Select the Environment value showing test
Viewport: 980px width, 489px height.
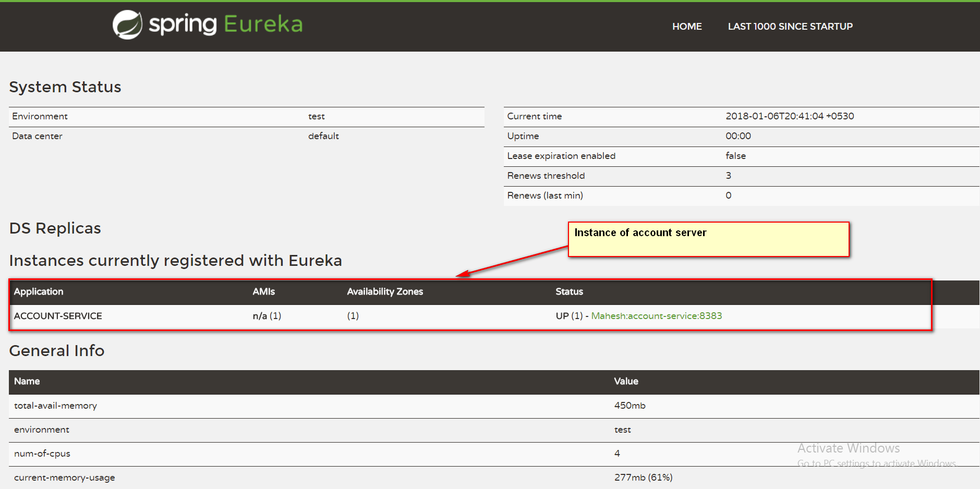click(317, 116)
